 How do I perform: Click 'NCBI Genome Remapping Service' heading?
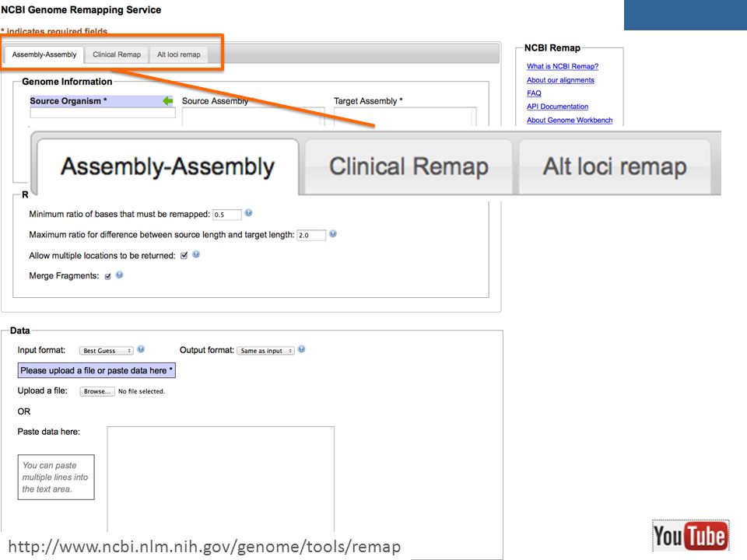pos(81,9)
